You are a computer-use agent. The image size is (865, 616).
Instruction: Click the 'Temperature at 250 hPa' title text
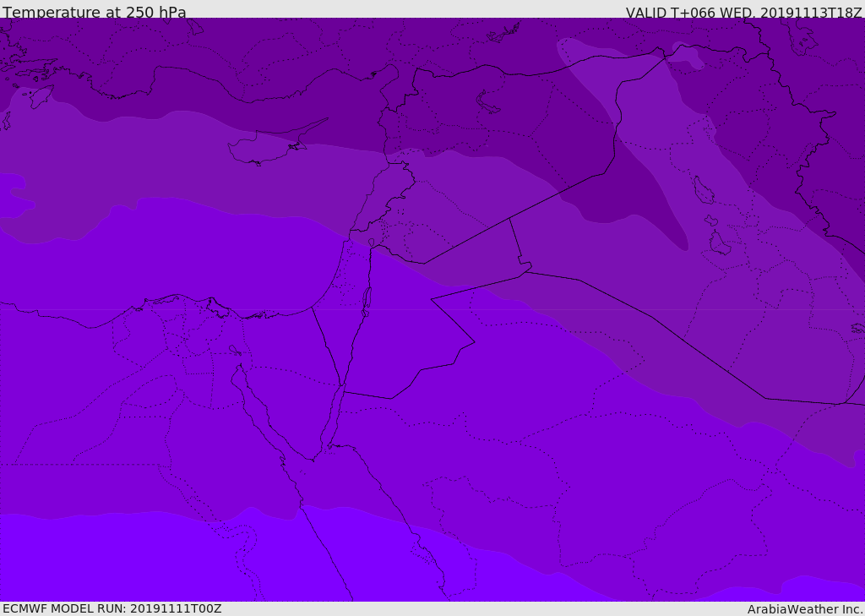[x=95, y=12]
